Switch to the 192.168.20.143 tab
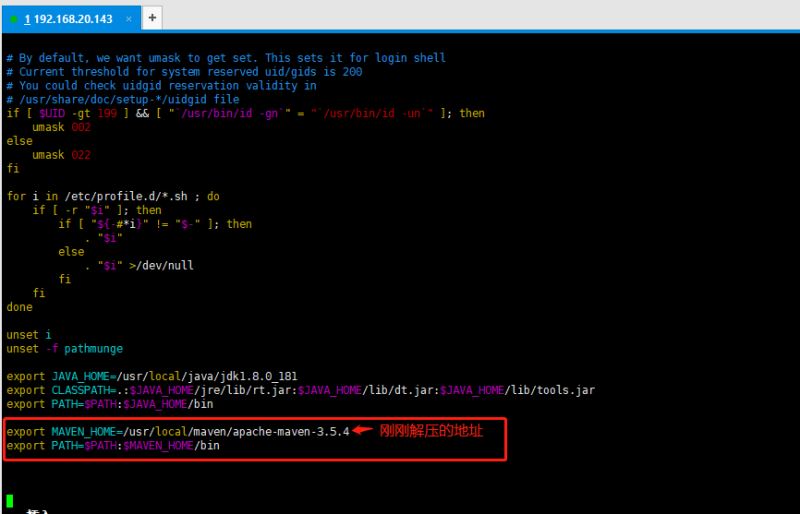 click(75, 19)
